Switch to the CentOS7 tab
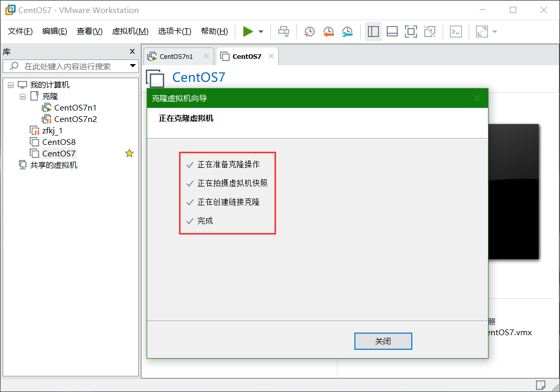560x392 pixels. click(x=247, y=56)
